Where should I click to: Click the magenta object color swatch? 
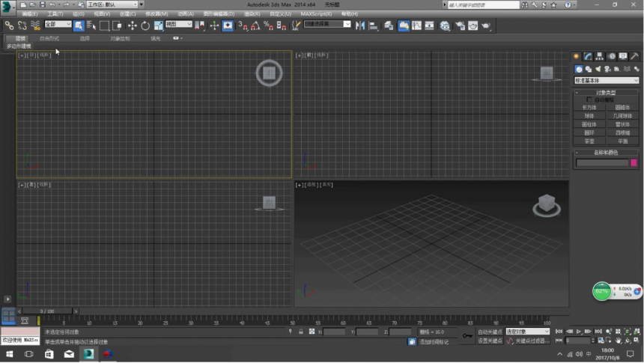click(634, 163)
